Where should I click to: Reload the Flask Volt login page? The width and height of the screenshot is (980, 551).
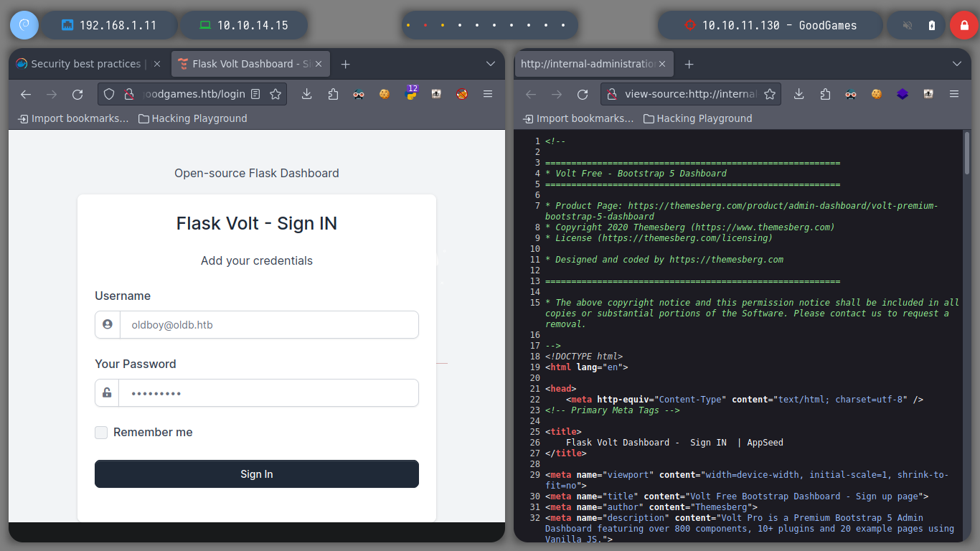[x=77, y=94]
